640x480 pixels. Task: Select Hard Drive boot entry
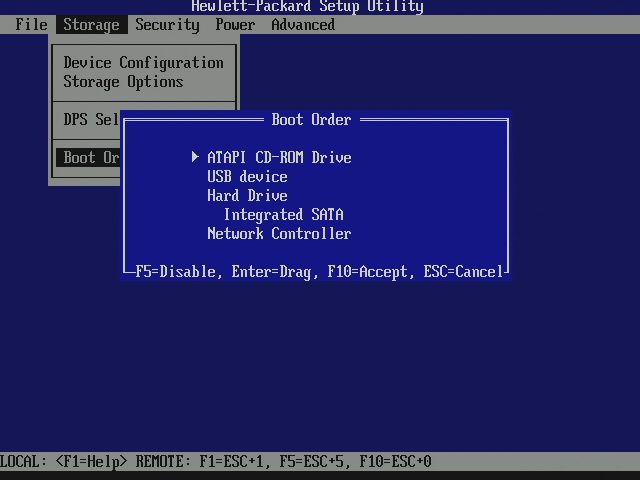247,196
